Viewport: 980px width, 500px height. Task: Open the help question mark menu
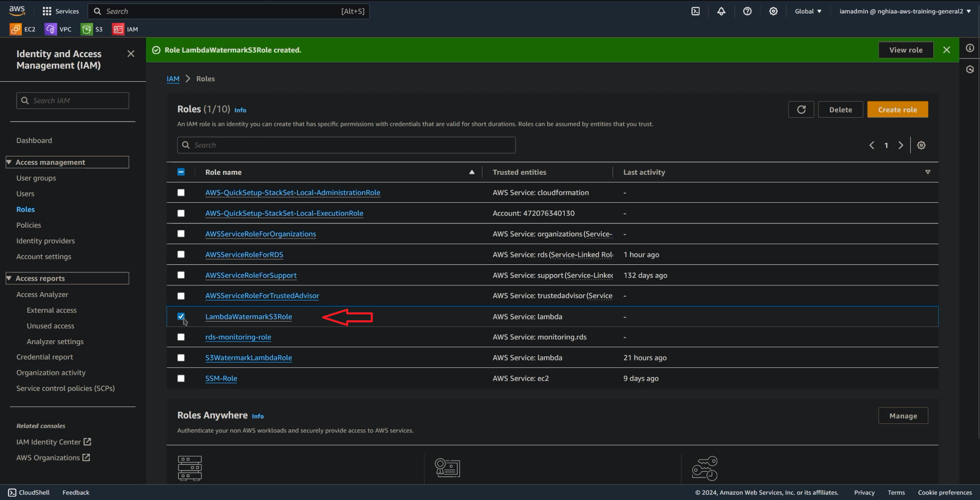click(747, 11)
